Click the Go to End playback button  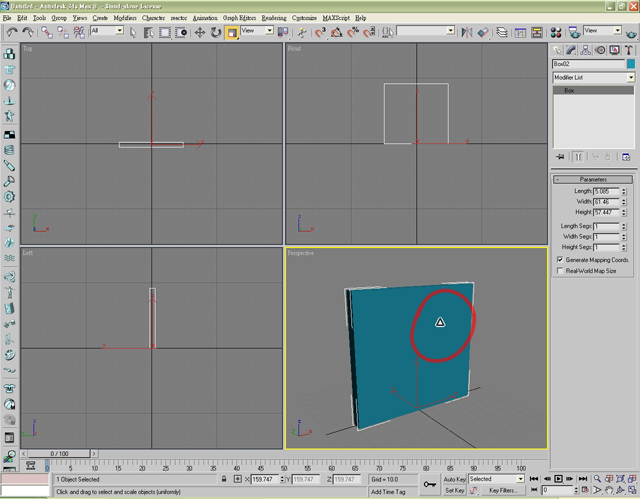pyautogui.click(x=583, y=479)
